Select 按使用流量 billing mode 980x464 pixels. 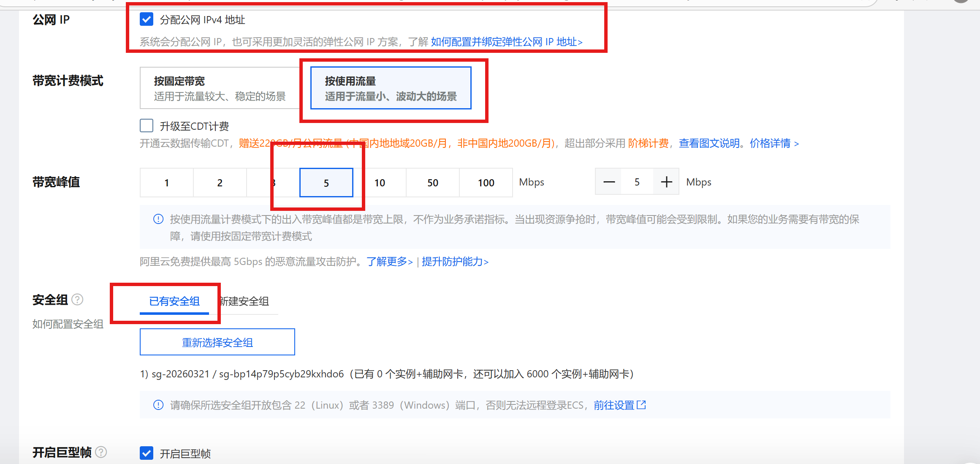tap(391, 88)
